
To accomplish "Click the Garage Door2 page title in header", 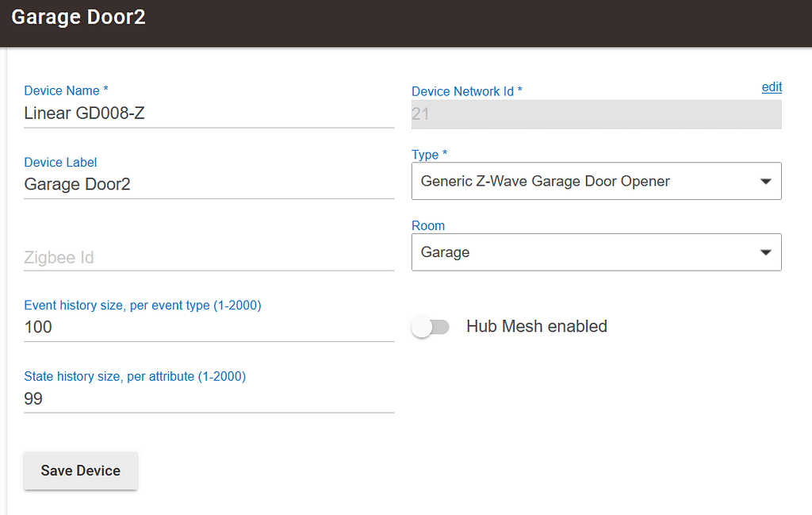I will [x=79, y=17].
